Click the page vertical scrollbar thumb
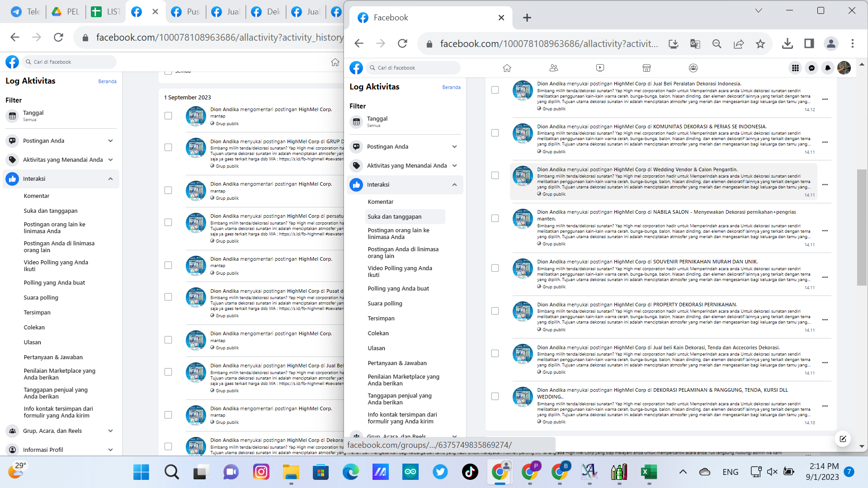868x488 pixels. click(862, 227)
